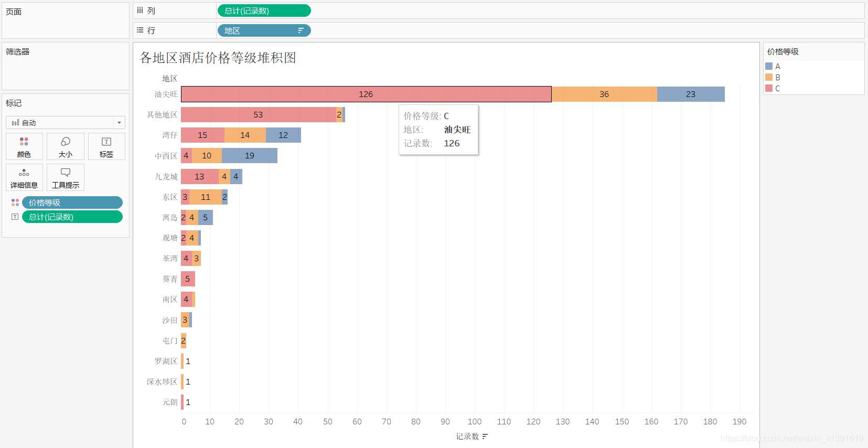Click the 沙田 row header
This screenshot has height=448, width=868.
(170, 321)
